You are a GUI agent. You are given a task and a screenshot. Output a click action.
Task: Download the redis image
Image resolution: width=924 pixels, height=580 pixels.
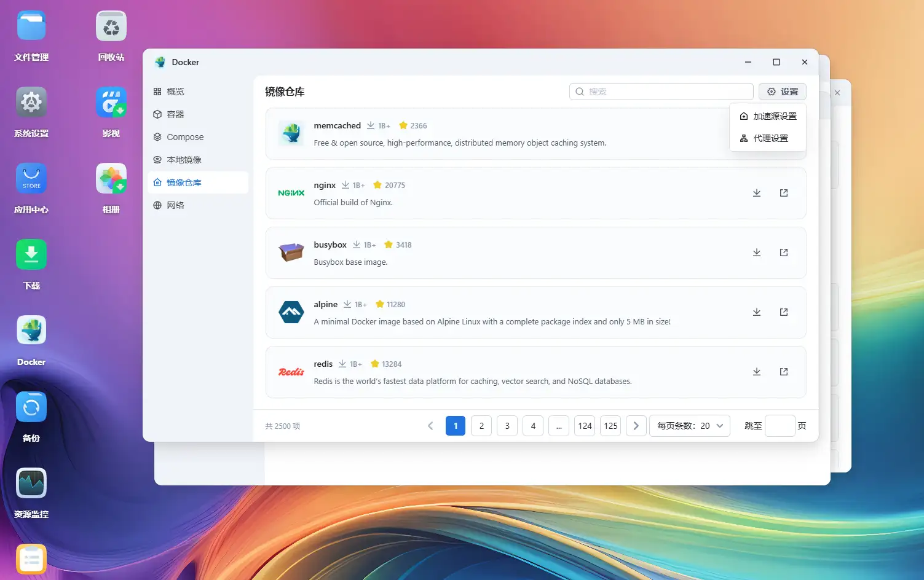[x=756, y=371]
